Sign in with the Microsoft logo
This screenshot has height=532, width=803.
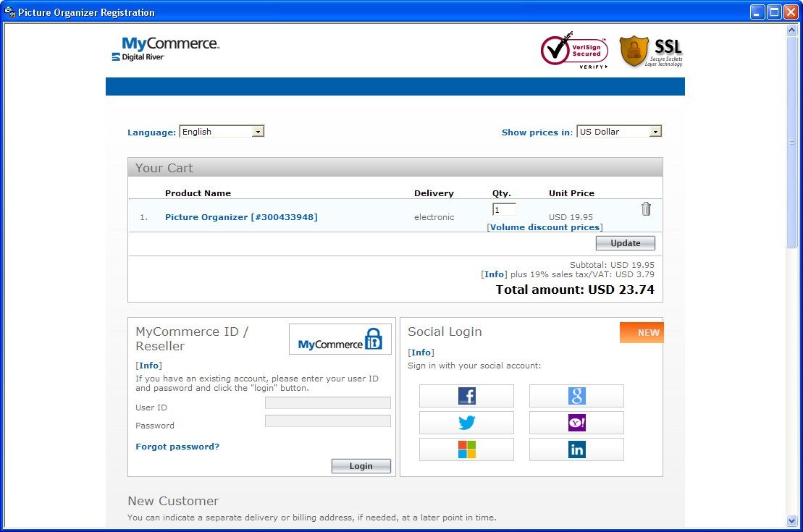(466, 449)
